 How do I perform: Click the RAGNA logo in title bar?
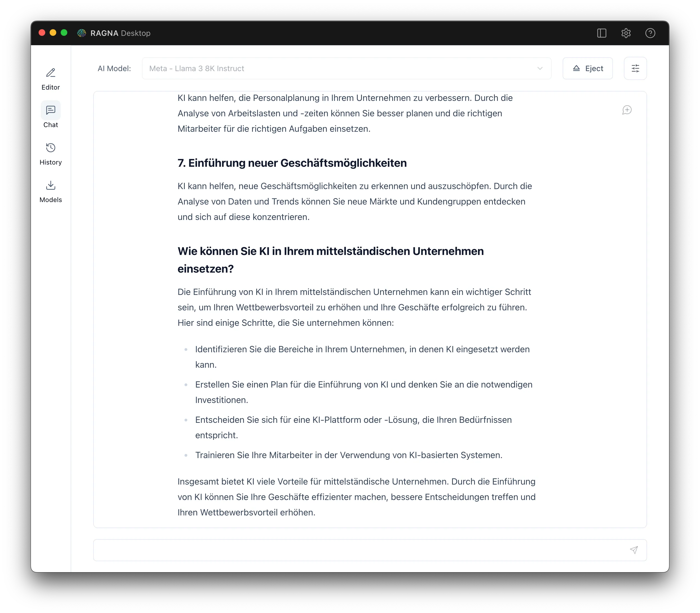(x=81, y=33)
